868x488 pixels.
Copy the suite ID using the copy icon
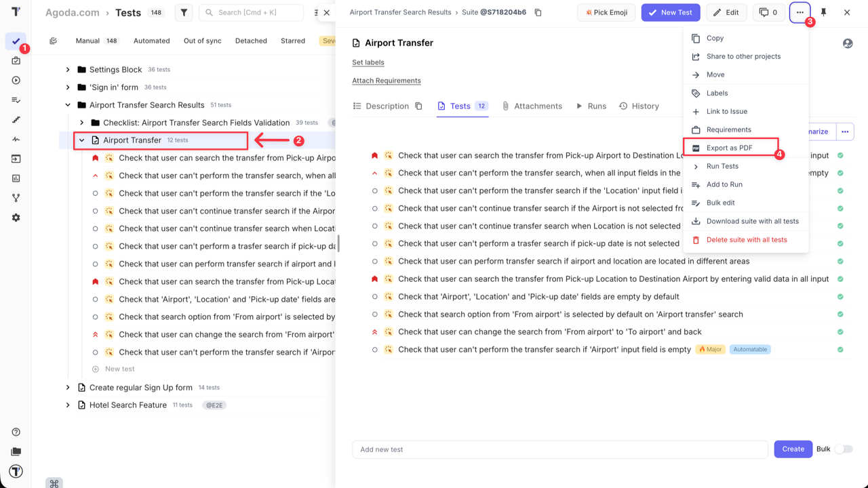pyautogui.click(x=537, y=12)
